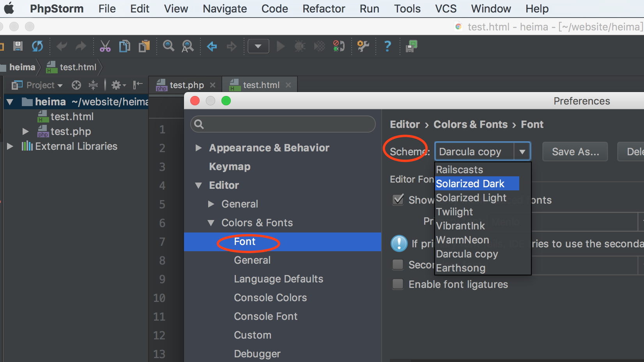
Task: Select Console Font settings page
Action: (x=265, y=316)
